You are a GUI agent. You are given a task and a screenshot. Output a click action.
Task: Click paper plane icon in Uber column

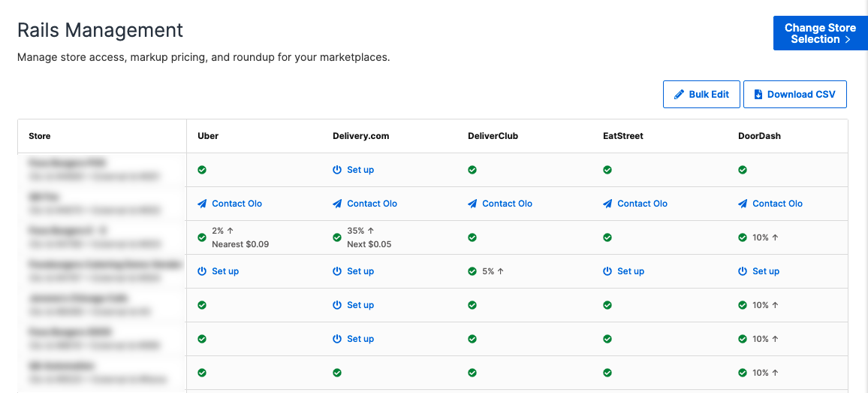202,204
